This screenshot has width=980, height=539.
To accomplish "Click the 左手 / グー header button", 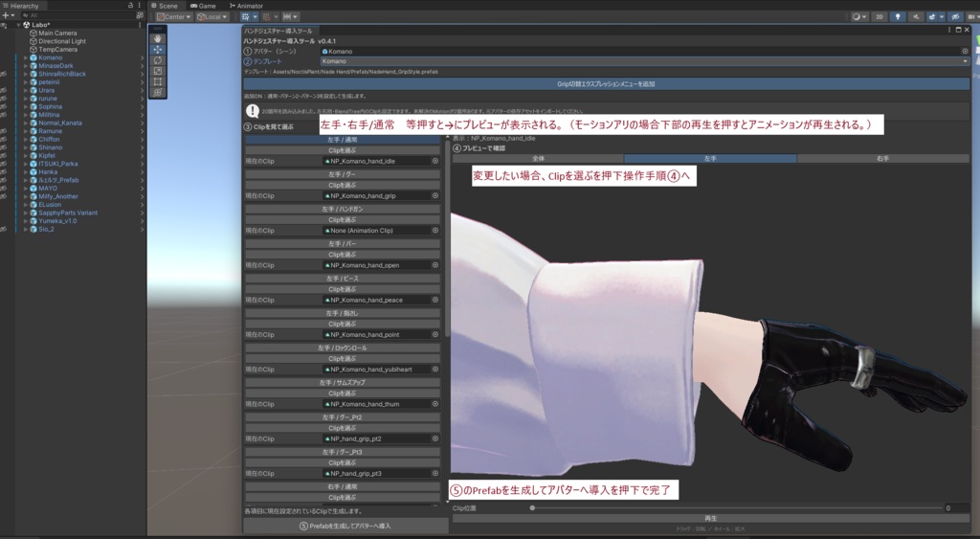I will pyautogui.click(x=343, y=174).
